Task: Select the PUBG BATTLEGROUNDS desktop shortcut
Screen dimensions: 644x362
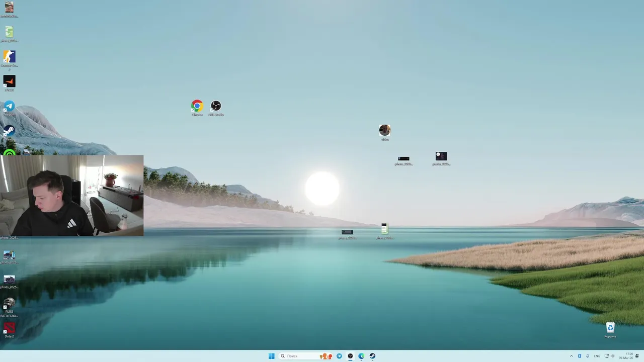Action: coord(9,308)
